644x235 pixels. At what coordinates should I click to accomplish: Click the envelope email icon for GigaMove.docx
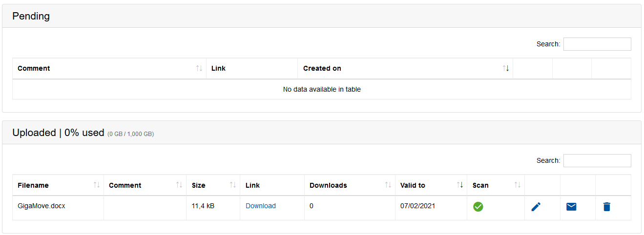[x=571, y=207]
